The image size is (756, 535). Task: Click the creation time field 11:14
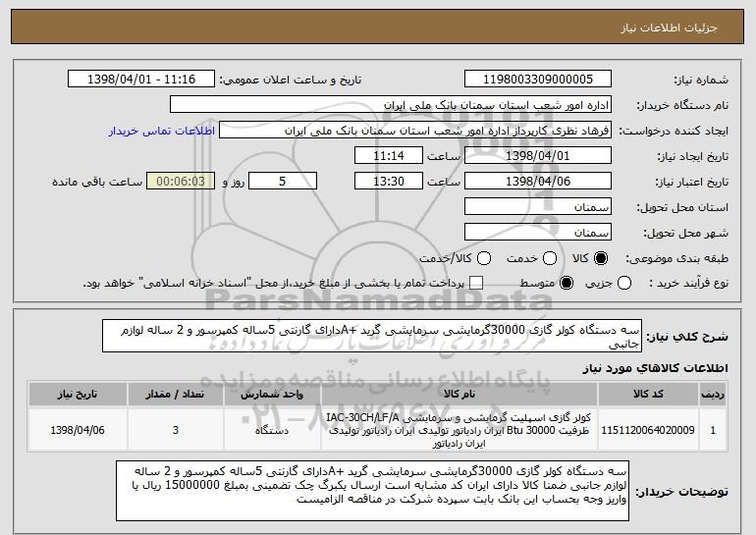[389, 156]
